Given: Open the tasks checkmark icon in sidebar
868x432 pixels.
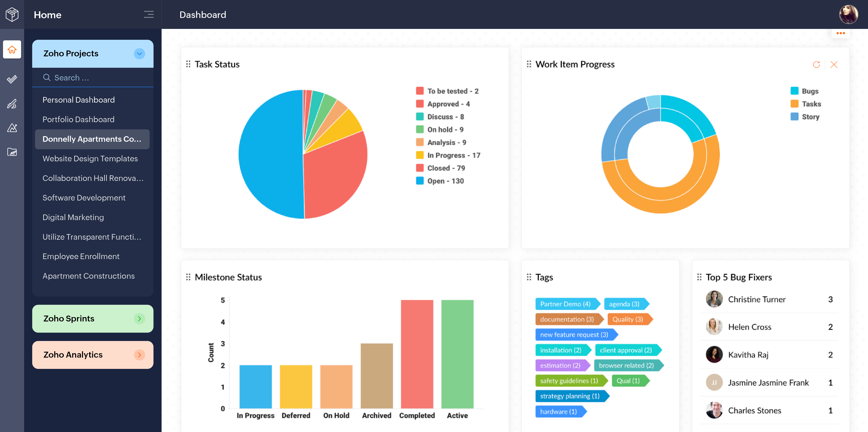Looking at the screenshot, I should pyautogui.click(x=12, y=79).
